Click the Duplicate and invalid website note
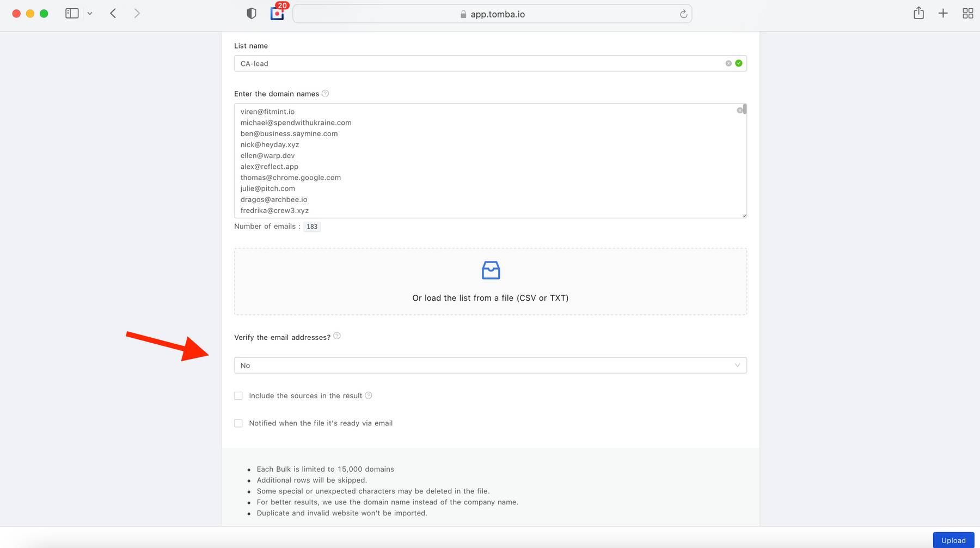This screenshot has height=548, width=980. coord(342,513)
